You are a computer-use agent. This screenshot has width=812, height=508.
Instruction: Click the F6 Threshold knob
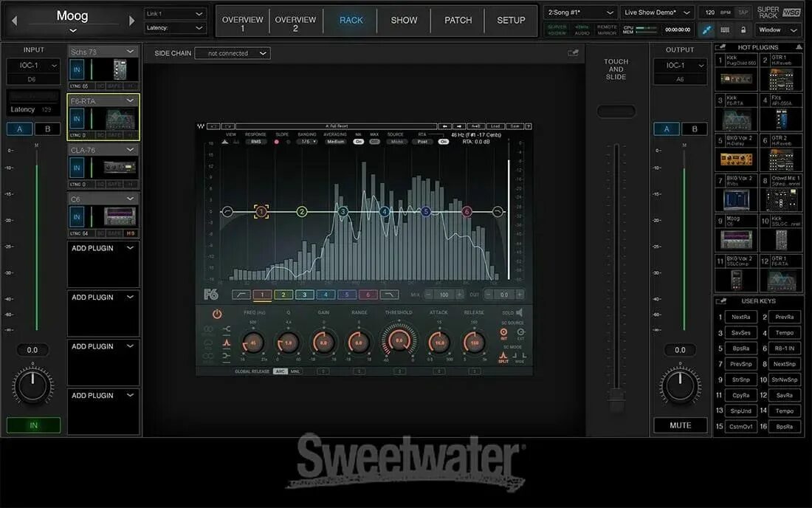tap(399, 340)
